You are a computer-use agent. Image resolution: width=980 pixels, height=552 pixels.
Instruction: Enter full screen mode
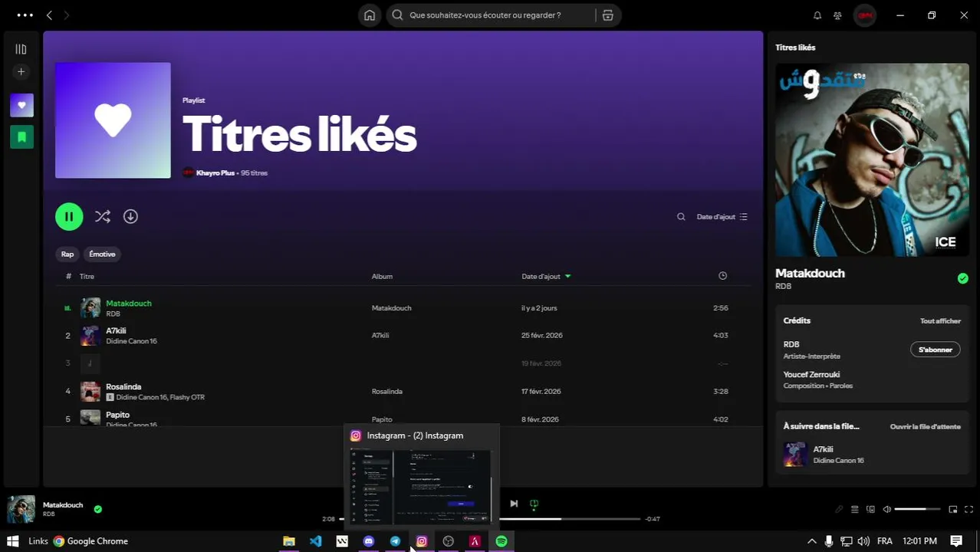click(x=968, y=510)
